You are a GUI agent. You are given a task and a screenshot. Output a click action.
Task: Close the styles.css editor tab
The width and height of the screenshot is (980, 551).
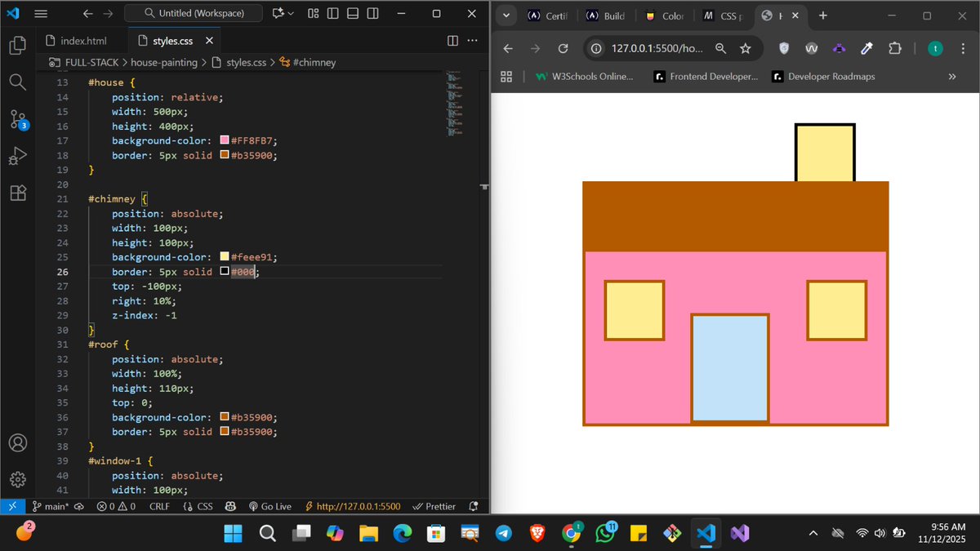pos(209,41)
